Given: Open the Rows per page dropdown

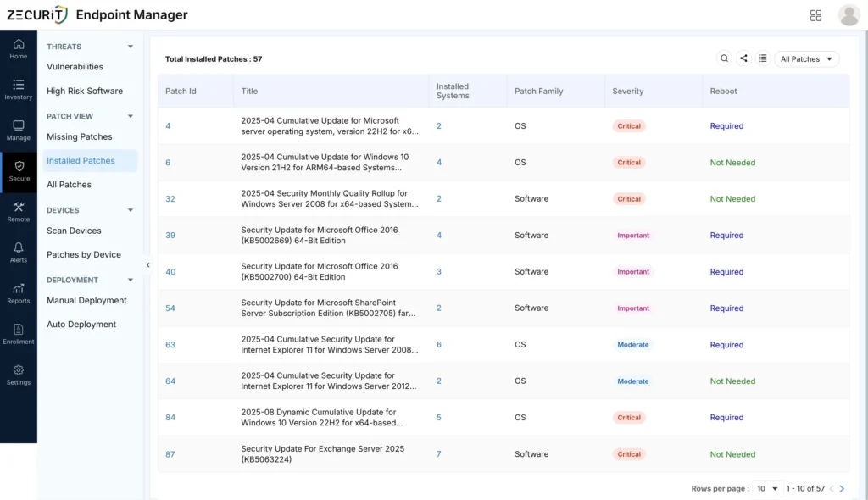Looking at the screenshot, I should [x=767, y=489].
